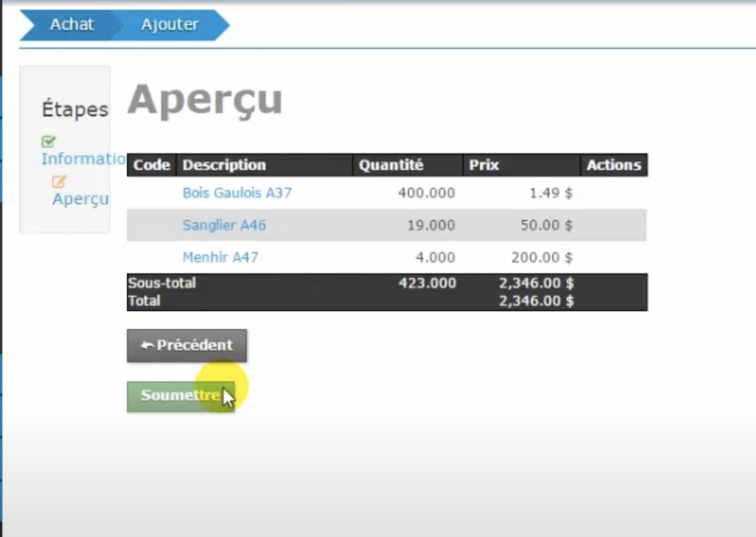Open the Bois Gaulois A37 item link

pyautogui.click(x=237, y=193)
